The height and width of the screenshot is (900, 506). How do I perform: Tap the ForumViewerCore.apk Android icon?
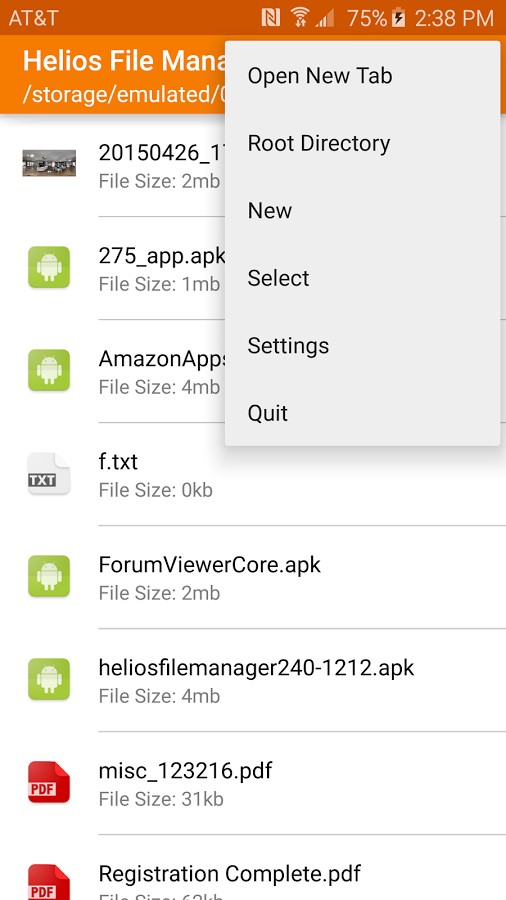49,576
